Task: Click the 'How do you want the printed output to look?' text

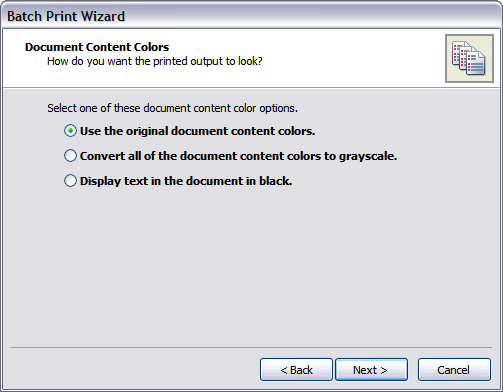Action: (155, 61)
